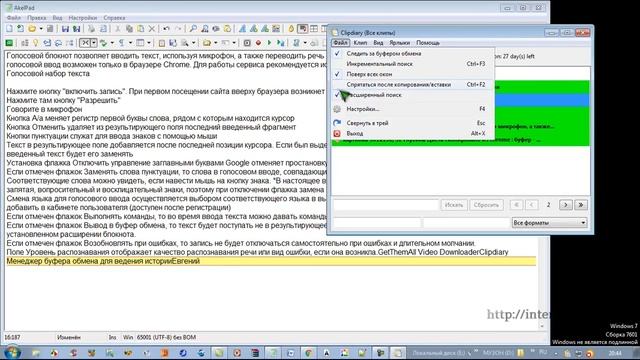Screen dimensions: 640x360
Task: Click the Copy icon in AkelPad toolbar
Action: pos(129,29)
